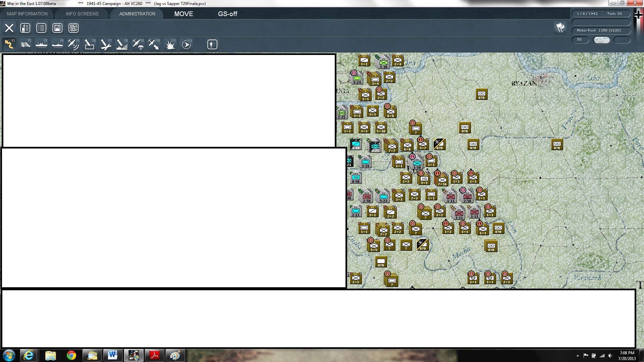Select the Naval transport (F3) ship icon
This screenshot has height=362, width=644.
(x=41, y=44)
